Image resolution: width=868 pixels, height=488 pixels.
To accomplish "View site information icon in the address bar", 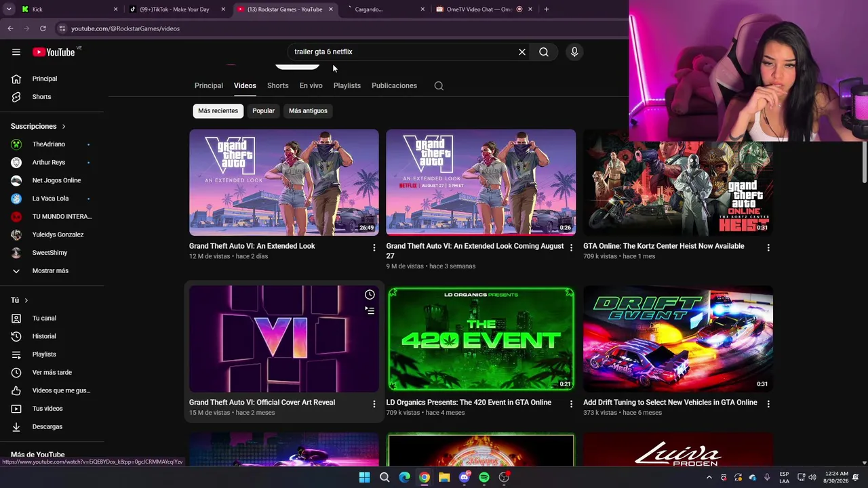I will (62, 28).
